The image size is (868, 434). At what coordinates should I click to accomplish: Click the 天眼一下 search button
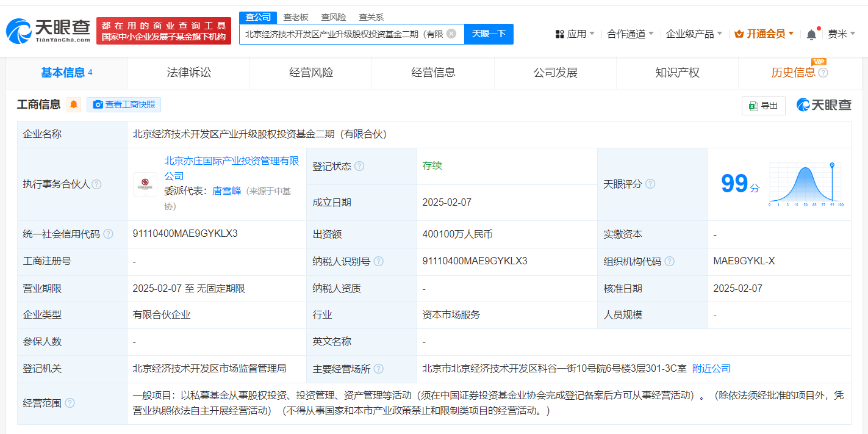pyautogui.click(x=489, y=34)
